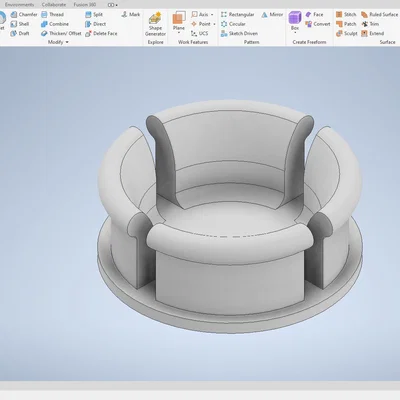The height and width of the screenshot is (400, 400).
Task: Create a work Point
Action: pos(201,24)
